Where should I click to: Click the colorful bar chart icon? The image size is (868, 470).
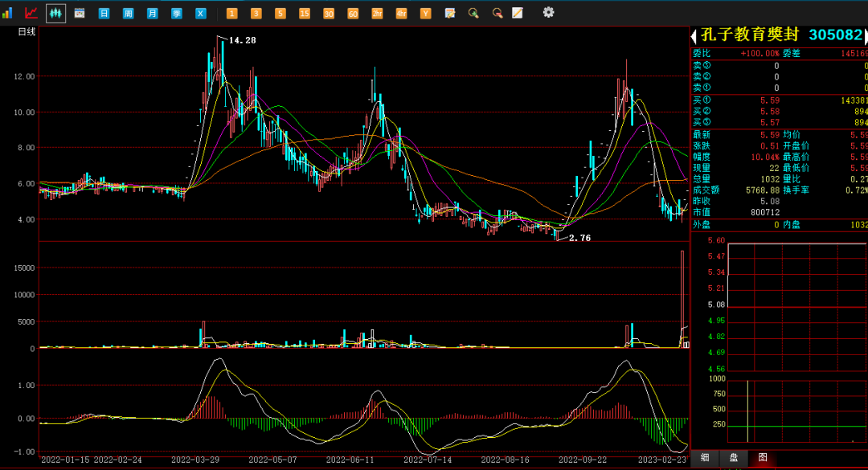coord(8,13)
